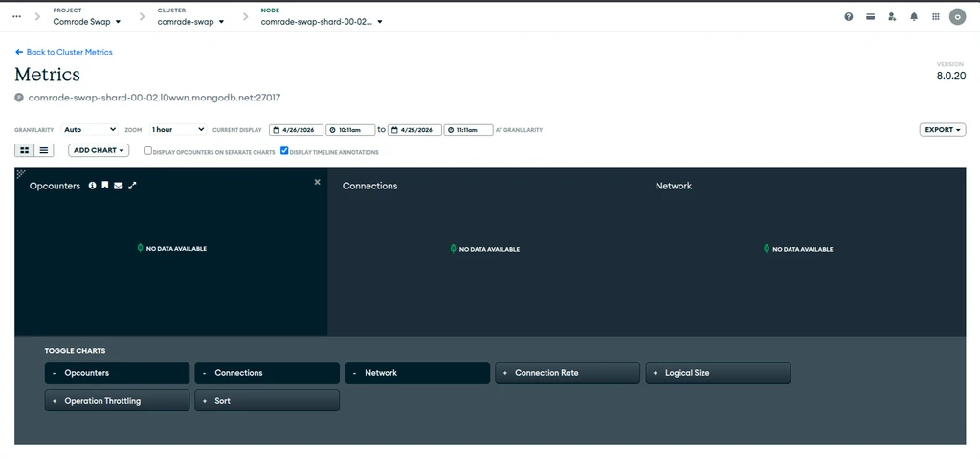This screenshot has width=980, height=465.
Task: Toggle on the Connection Rate chart
Action: 568,372
